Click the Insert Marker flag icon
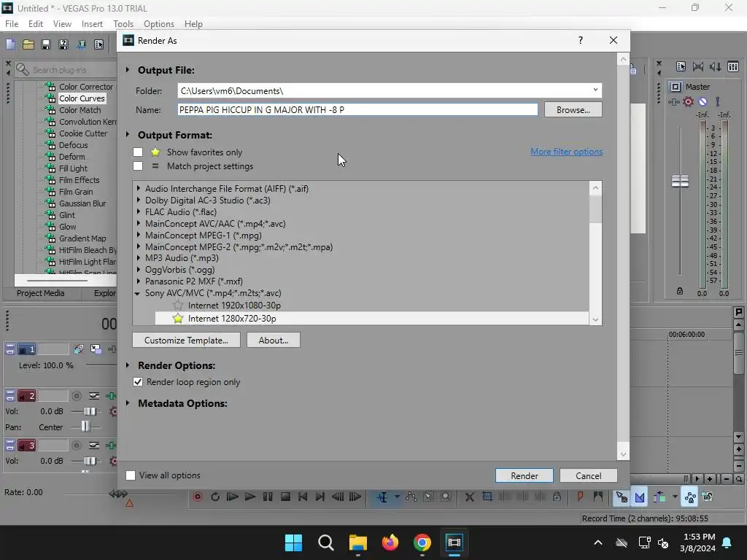 point(580,497)
